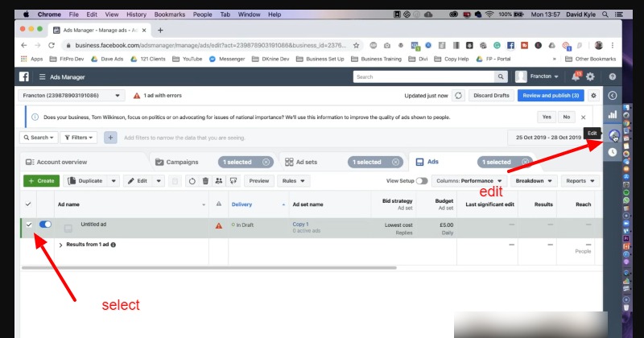Click the green Create button
Viewport: 644px width, 338px height.
click(42, 181)
